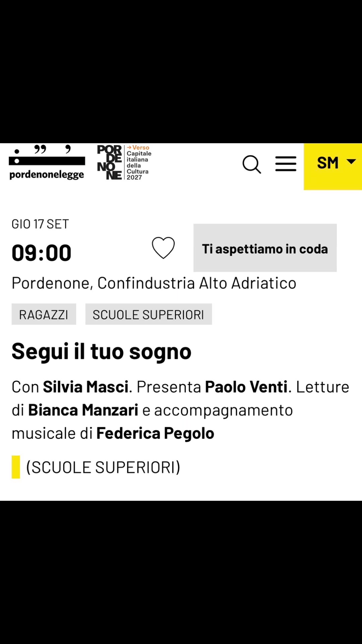Toggle the heart favorite icon
Screen dimensions: 362x644
[163, 248]
